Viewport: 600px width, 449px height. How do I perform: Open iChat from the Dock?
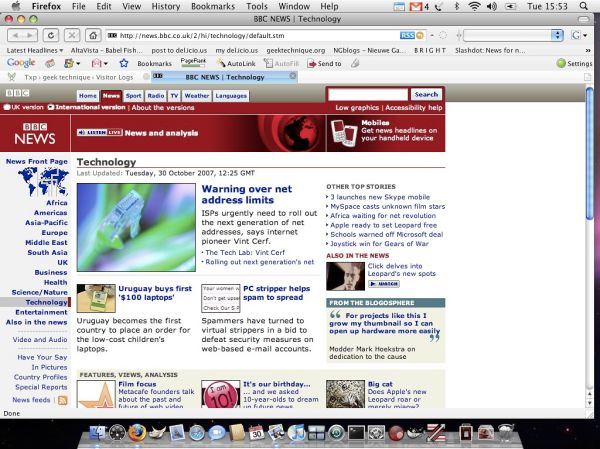point(217,433)
